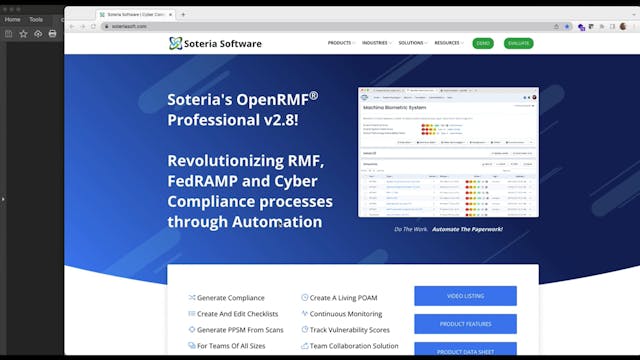
Task: Click the Soteria Software logo icon
Action: pos(176,43)
